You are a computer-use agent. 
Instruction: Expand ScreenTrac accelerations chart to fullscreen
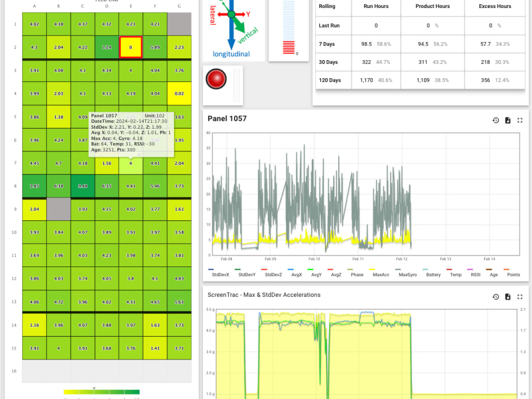520,296
